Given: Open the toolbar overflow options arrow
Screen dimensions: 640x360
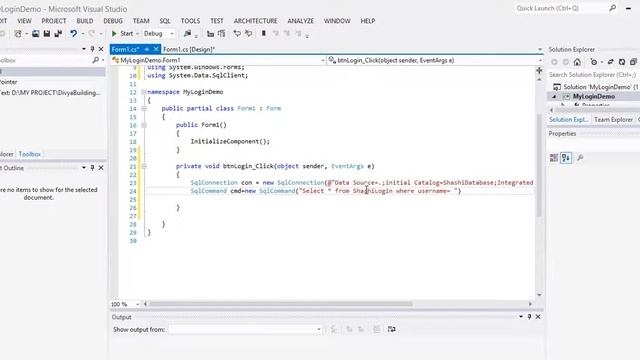Looking at the screenshot, I should (307, 36).
